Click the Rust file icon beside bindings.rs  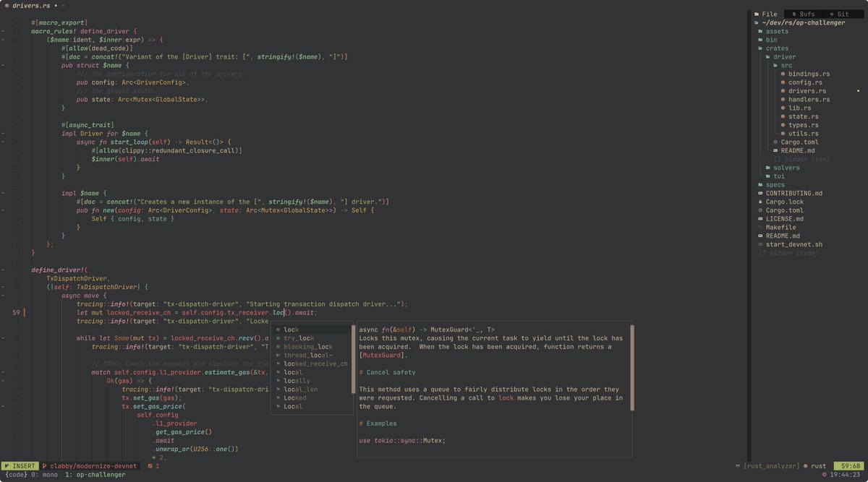[x=783, y=74]
